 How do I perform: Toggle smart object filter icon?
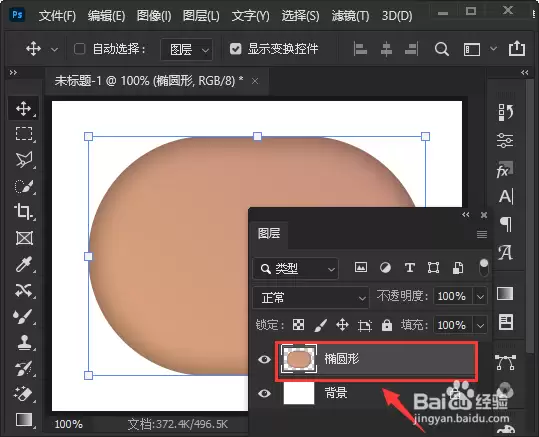click(458, 267)
